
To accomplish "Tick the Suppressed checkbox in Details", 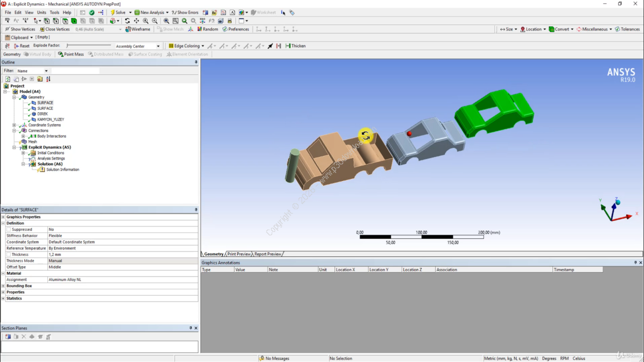I will pyautogui.click(x=9, y=229).
